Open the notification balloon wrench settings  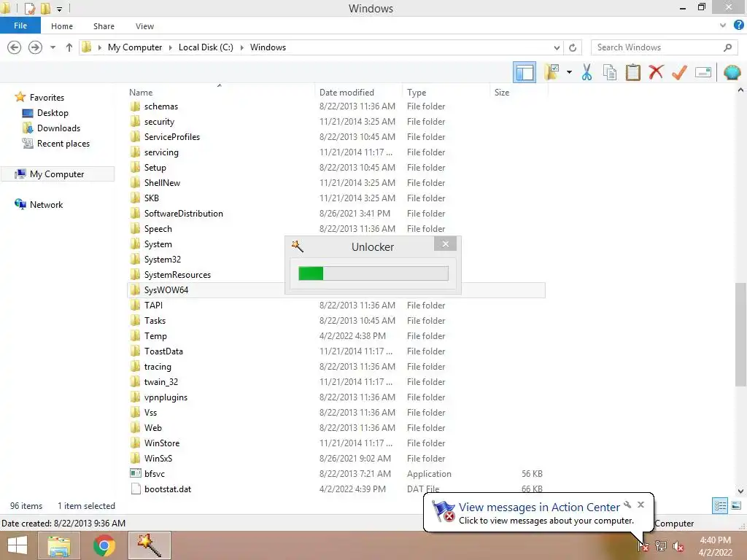[x=627, y=505]
